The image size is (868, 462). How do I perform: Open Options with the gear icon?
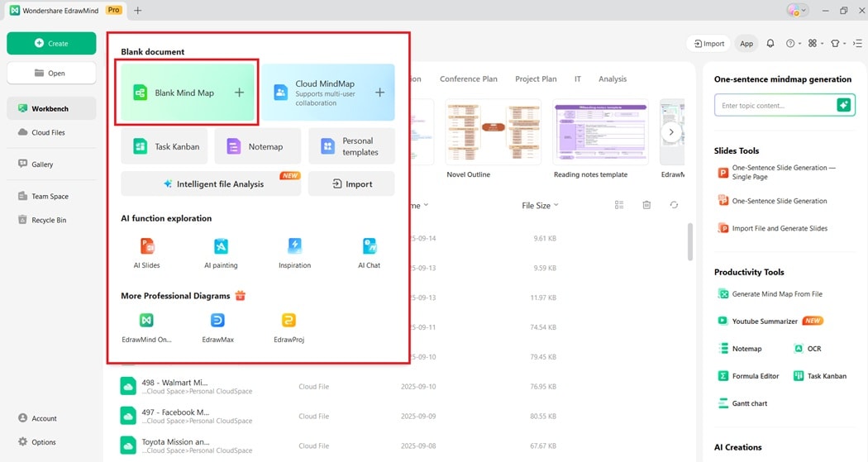pos(37,442)
